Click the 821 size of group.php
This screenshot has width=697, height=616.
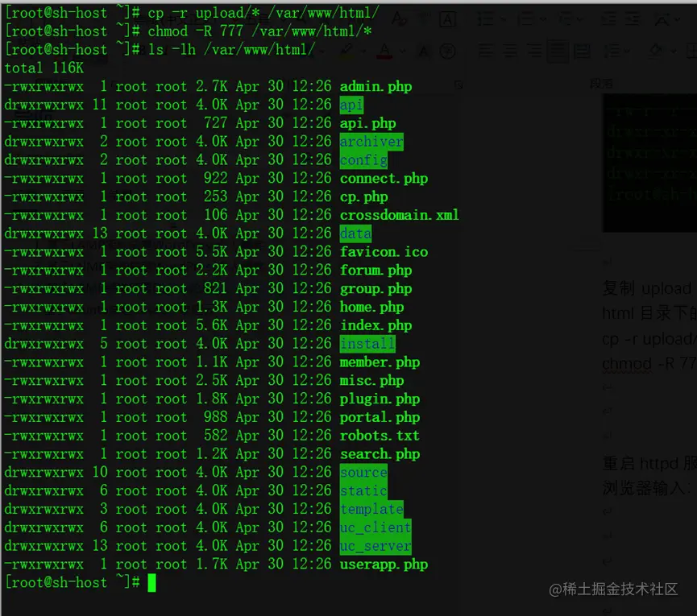(x=216, y=289)
